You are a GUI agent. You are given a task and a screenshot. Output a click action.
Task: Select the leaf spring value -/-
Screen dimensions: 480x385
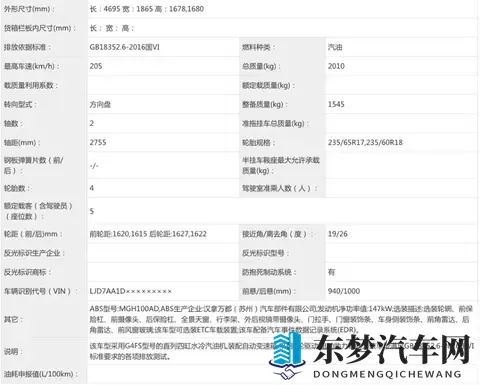pos(94,166)
